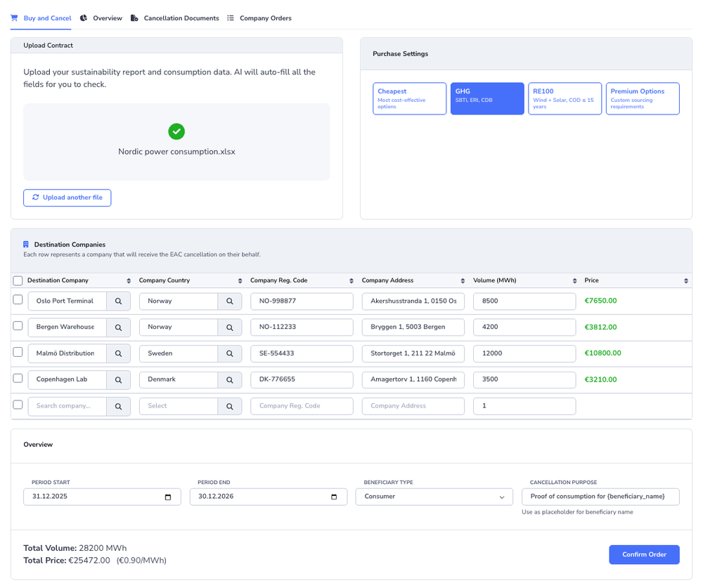Open country search beside empty Select field

click(x=230, y=407)
